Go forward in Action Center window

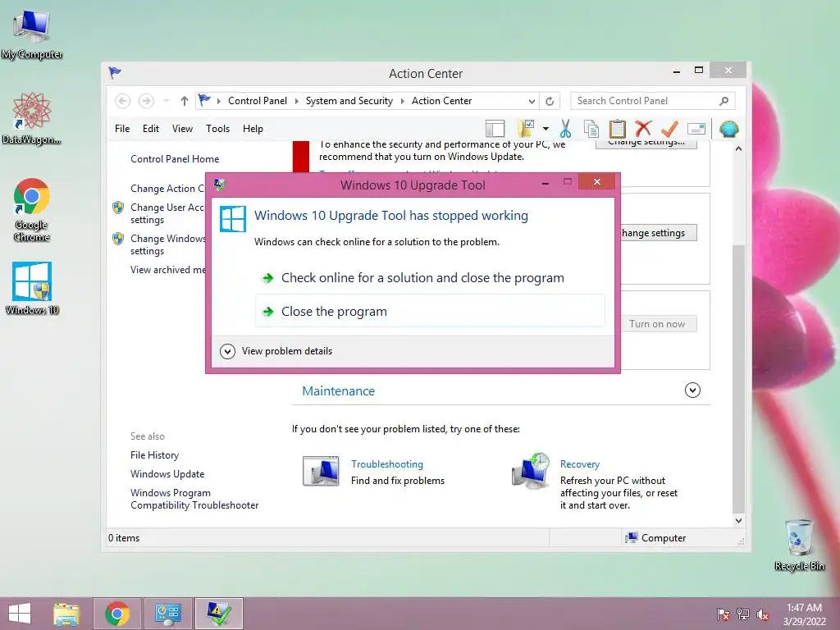click(146, 101)
